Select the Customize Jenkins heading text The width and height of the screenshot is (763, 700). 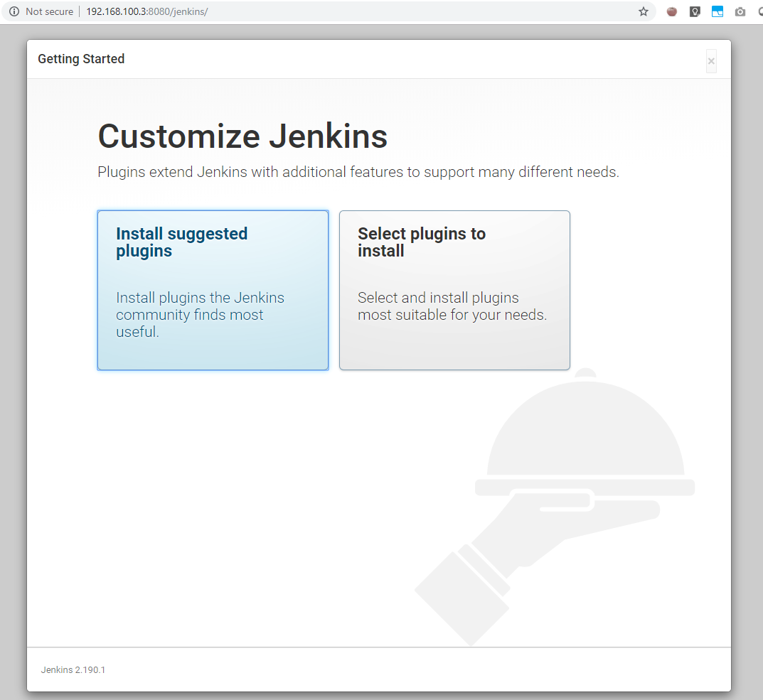[242, 136]
